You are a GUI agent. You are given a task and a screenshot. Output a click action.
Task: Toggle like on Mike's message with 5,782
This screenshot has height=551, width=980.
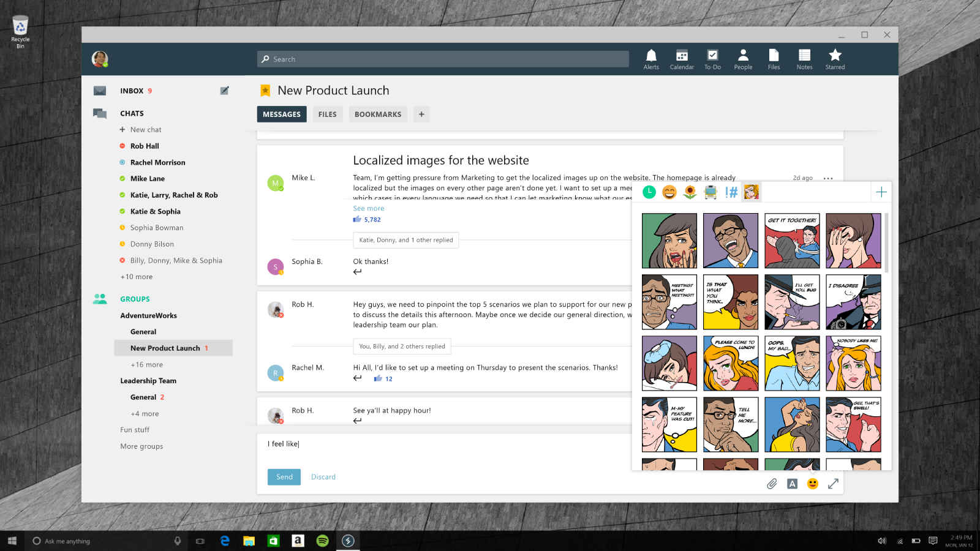pos(357,219)
